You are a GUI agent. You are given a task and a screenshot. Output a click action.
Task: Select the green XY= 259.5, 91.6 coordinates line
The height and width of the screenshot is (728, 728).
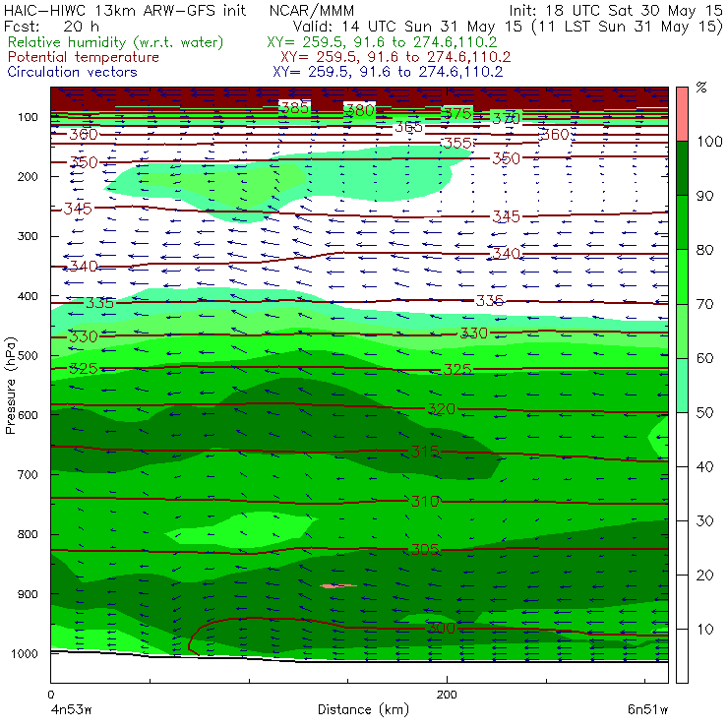[382, 42]
